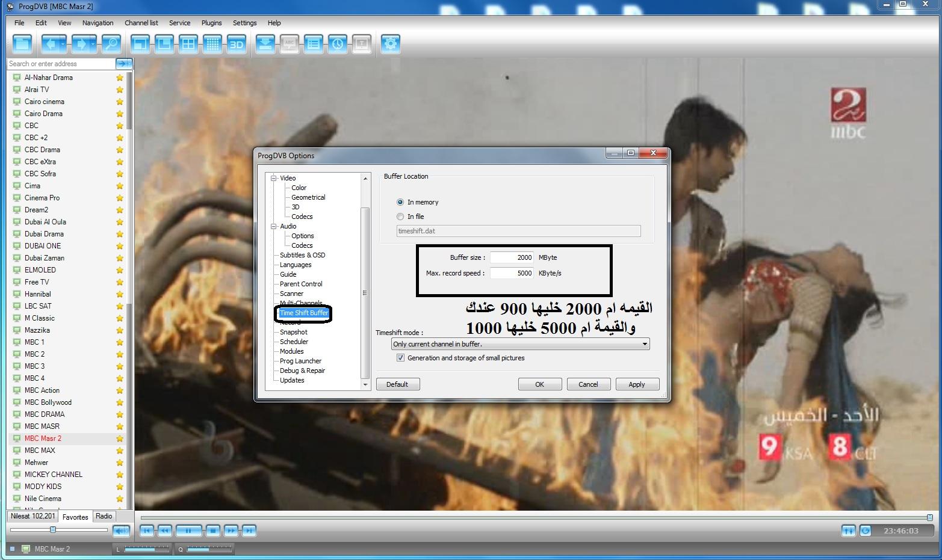942x560 pixels.
Task: Toggle the favorite star for LBC SAT
Action: pyautogui.click(x=120, y=306)
